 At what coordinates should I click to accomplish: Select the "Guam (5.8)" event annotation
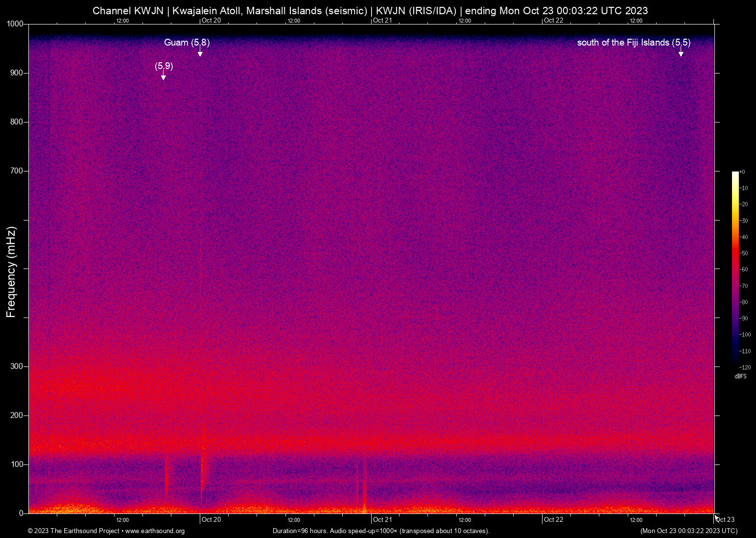point(187,43)
